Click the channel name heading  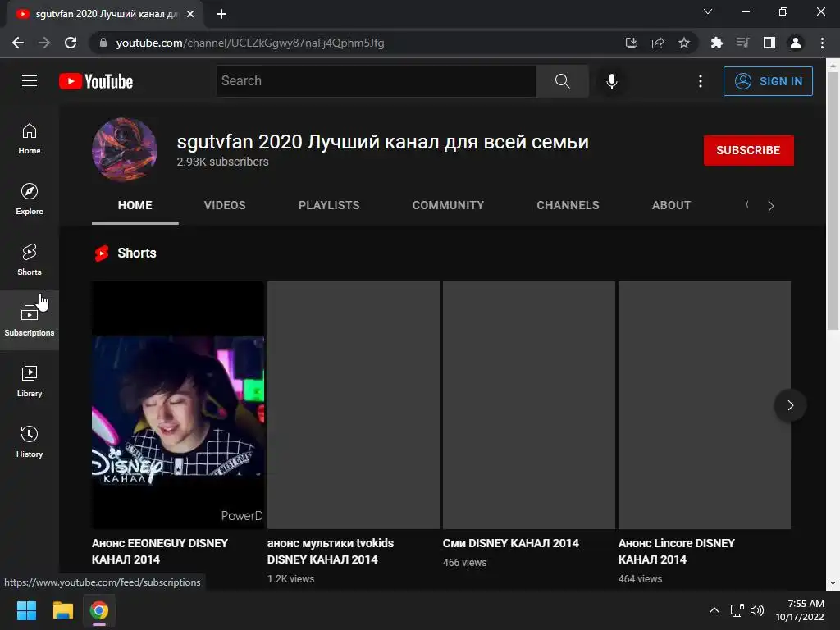point(382,142)
